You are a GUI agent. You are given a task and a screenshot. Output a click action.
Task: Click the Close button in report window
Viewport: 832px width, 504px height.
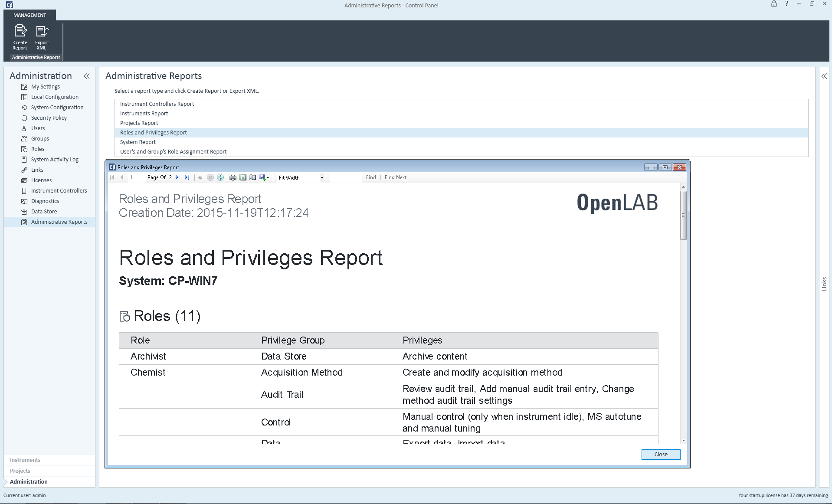661,454
